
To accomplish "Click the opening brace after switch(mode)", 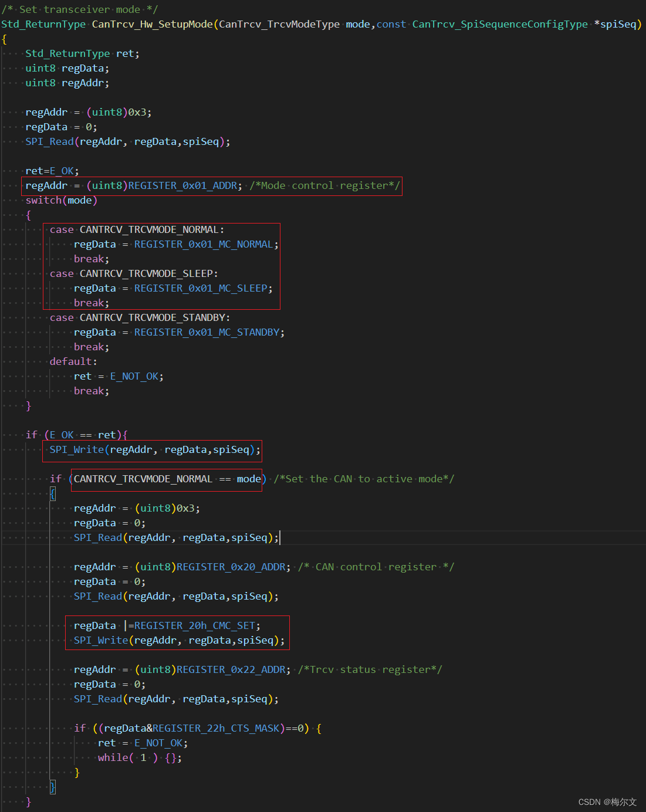I will 28,215.
